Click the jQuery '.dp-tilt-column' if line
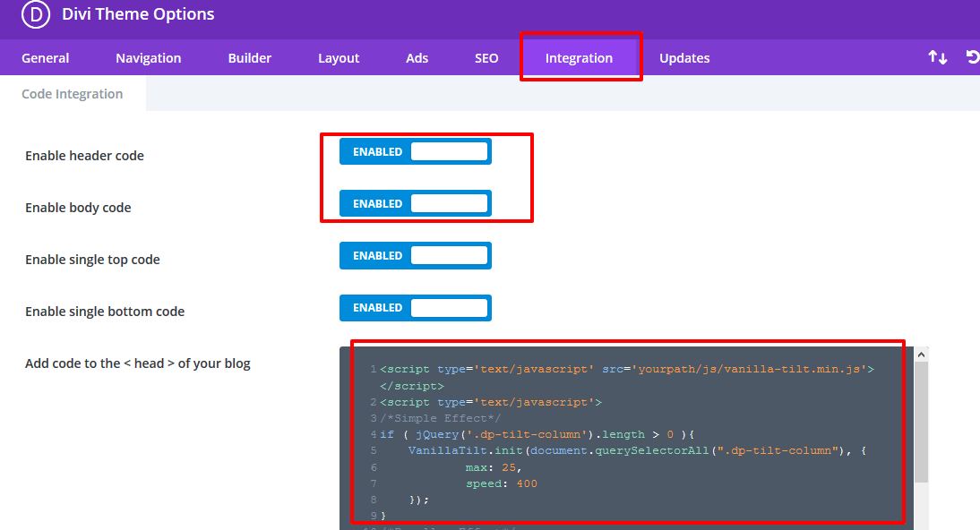 pos(537,434)
